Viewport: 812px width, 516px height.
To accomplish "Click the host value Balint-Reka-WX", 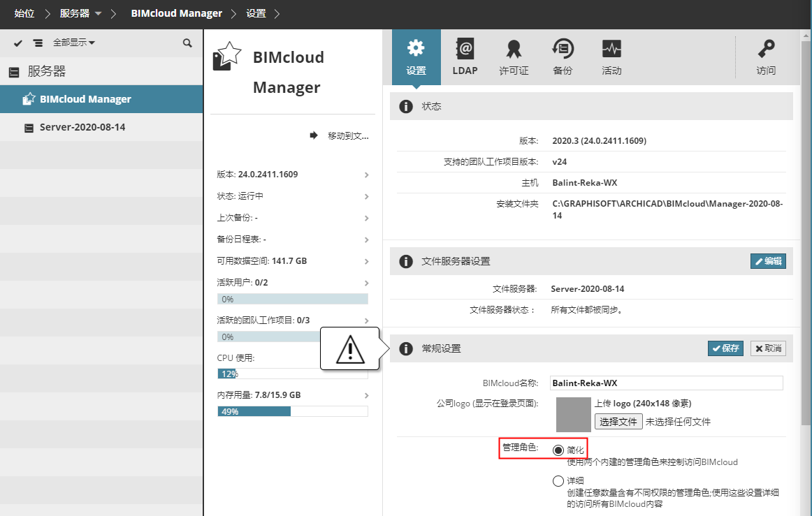I will tap(584, 183).
